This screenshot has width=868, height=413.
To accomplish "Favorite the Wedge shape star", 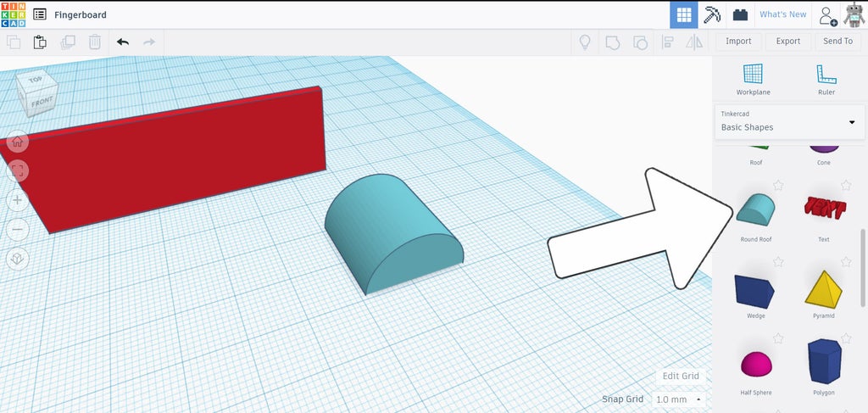I will [x=778, y=262].
